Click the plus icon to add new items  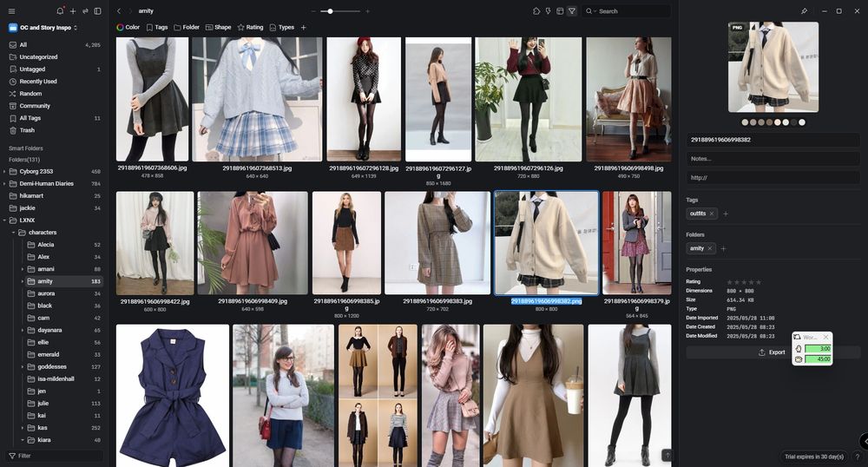73,11
